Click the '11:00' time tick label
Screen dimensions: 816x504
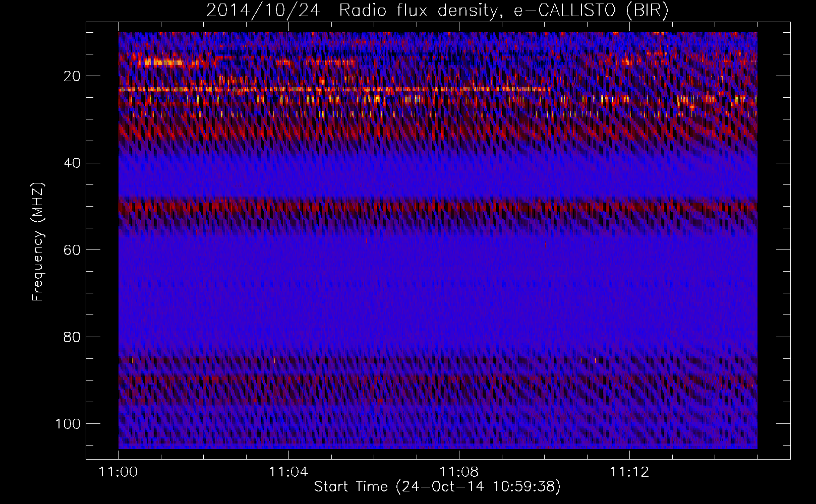pyautogui.click(x=119, y=472)
